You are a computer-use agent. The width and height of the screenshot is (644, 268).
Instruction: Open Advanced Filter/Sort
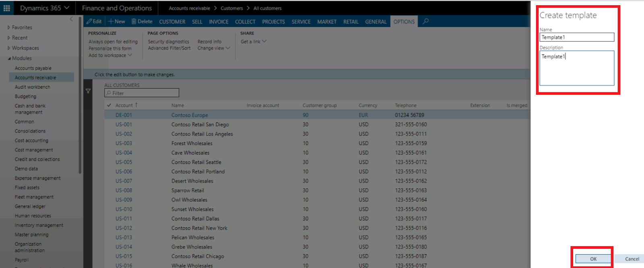(169, 48)
